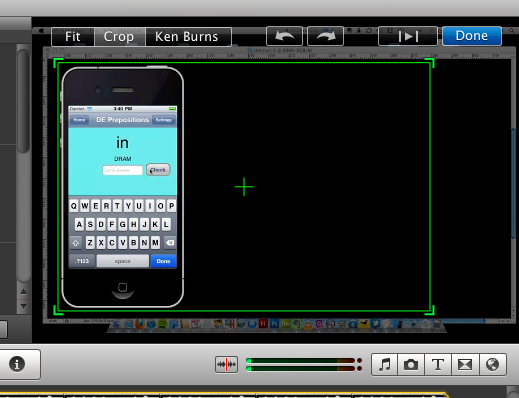Open the Maps and Backgrounds globe icon
The height and width of the screenshot is (398, 519).
[x=493, y=364]
